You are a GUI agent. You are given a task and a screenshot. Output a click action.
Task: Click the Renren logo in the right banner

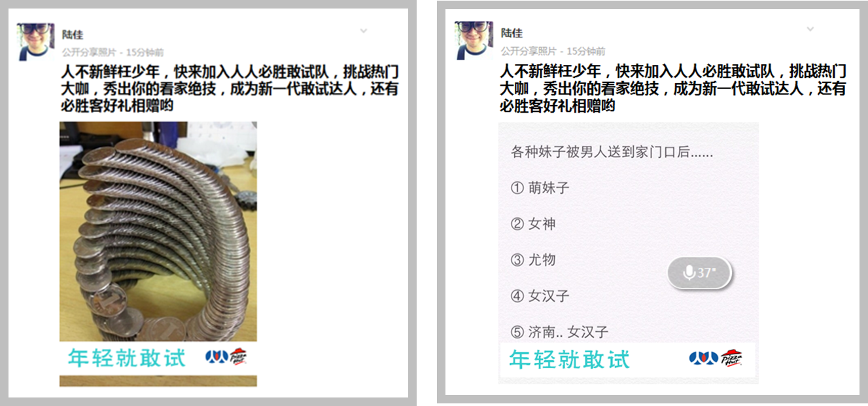point(703,358)
